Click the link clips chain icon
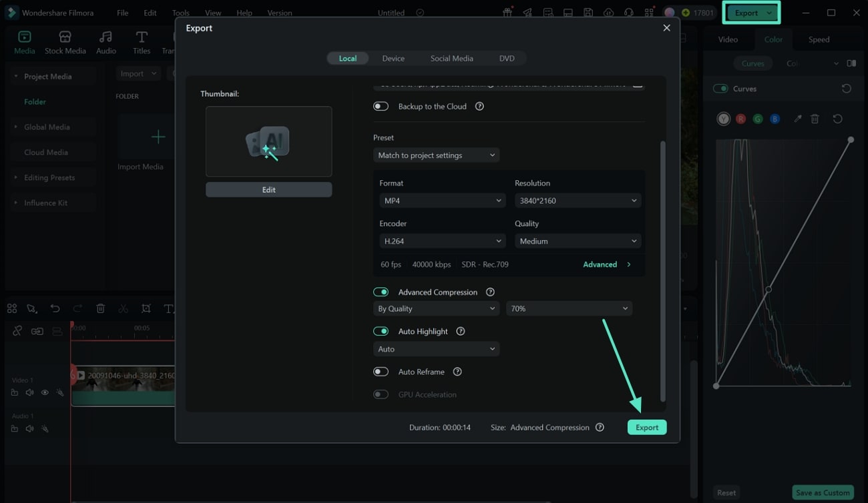The image size is (868, 503). pos(17,331)
